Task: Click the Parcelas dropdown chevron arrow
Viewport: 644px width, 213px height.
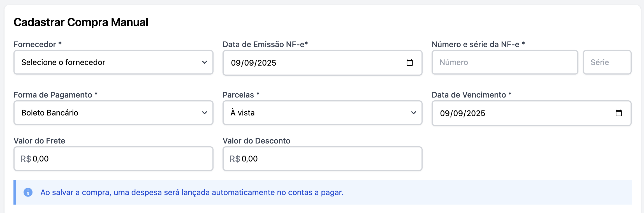Action: pyautogui.click(x=414, y=113)
